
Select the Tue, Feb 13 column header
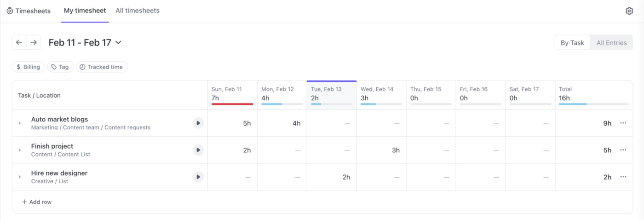coord(332,95)
